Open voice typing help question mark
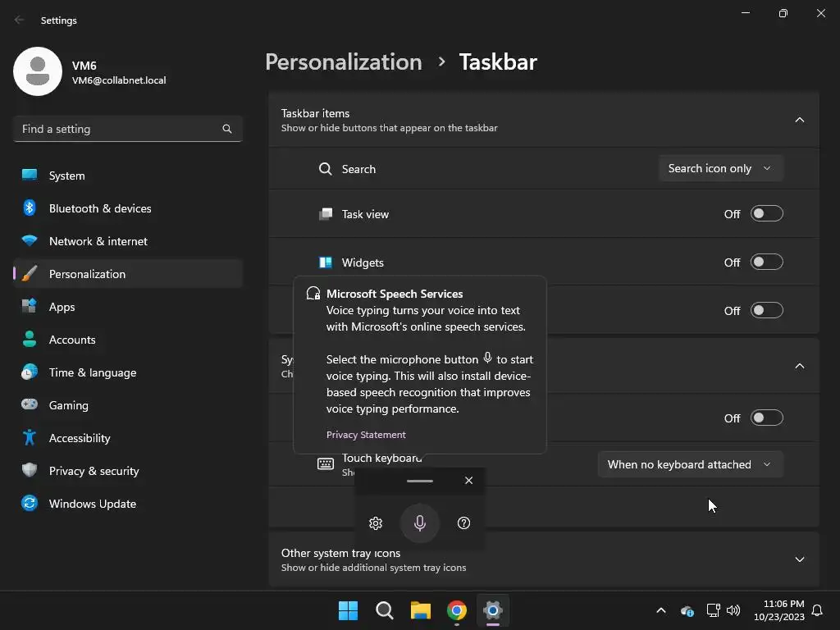Viewport: 840px width, 630px height. 464,523
